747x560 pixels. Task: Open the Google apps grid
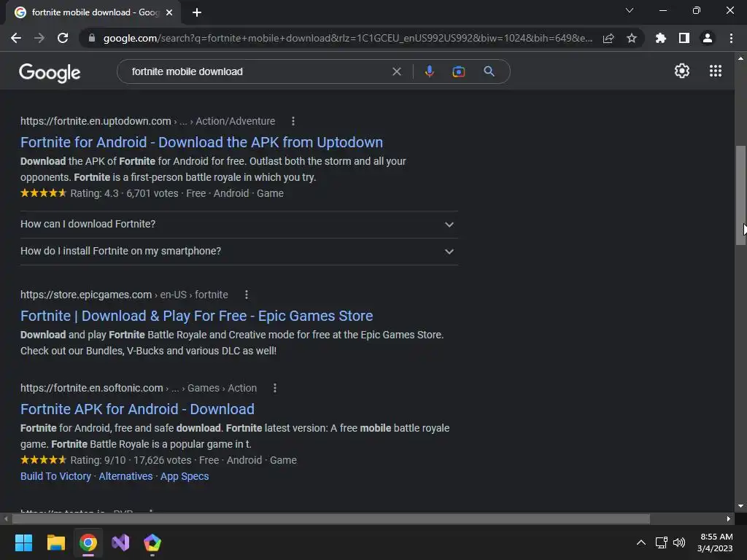(716, 71)
